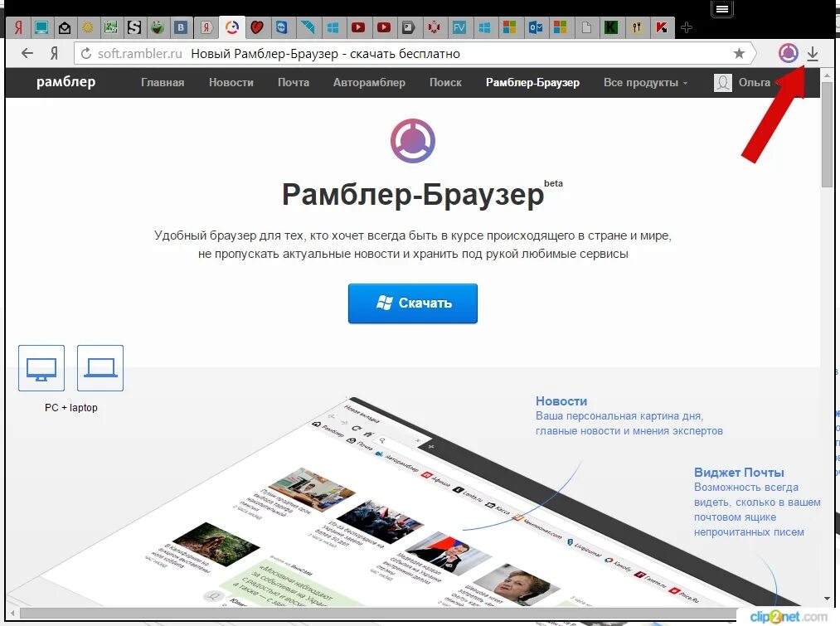Screen dimensions: 840x626
Task: Open Авторамблер in the navigation bar
Action: [369, 82]
